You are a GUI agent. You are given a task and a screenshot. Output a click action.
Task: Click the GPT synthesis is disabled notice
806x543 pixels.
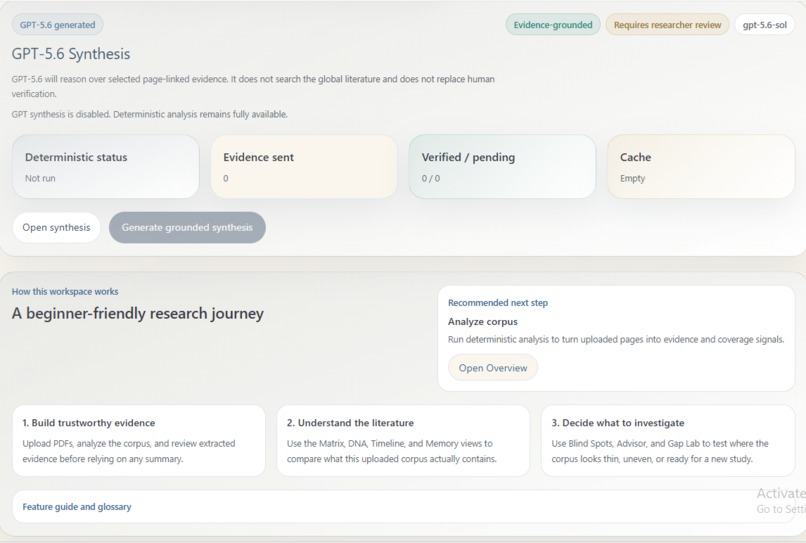(150, 114)
